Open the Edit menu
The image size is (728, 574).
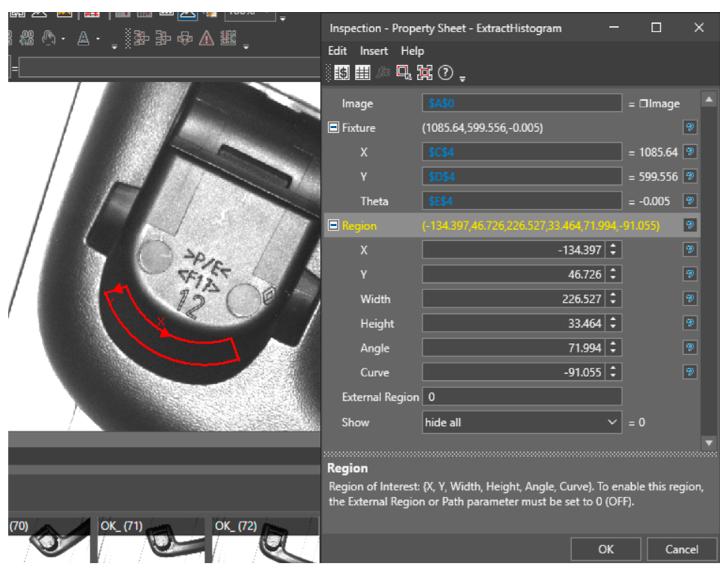point(337,51)
